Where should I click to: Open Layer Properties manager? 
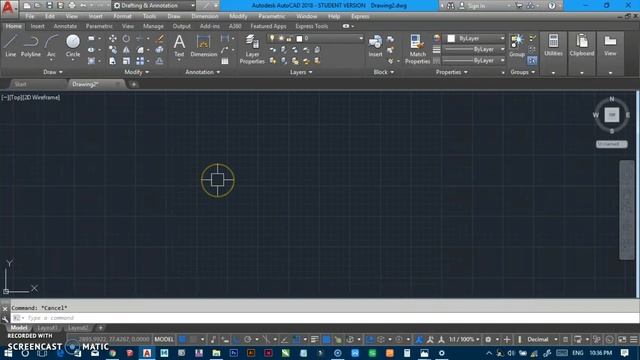coord(252,49)
